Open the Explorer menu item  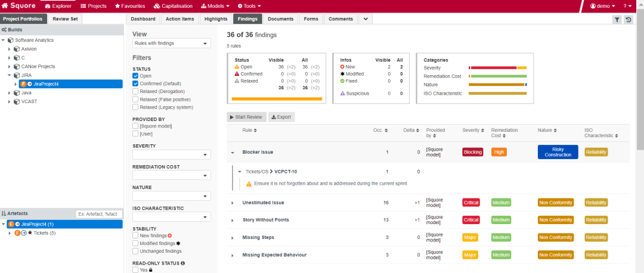point(58,6)
